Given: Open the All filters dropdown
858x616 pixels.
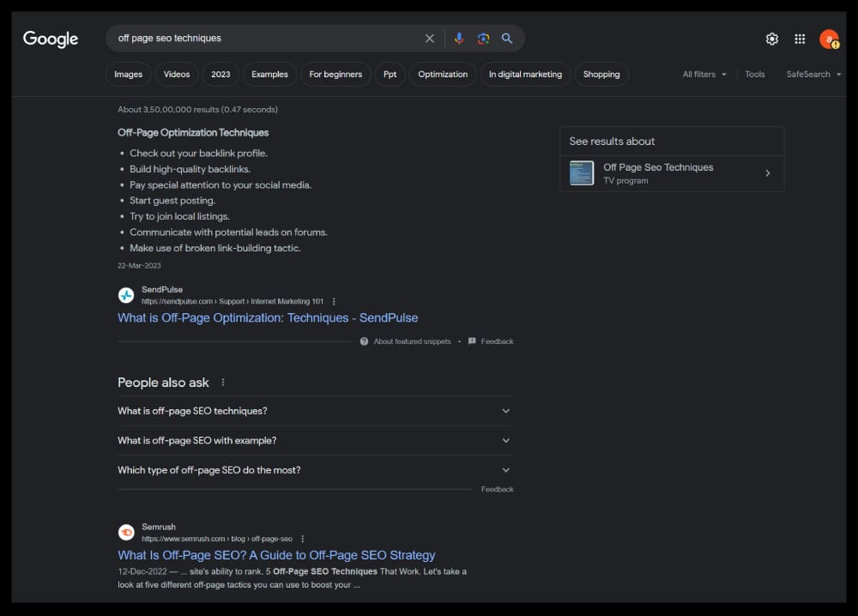Looking at the screenshot, I should [704, 75].
